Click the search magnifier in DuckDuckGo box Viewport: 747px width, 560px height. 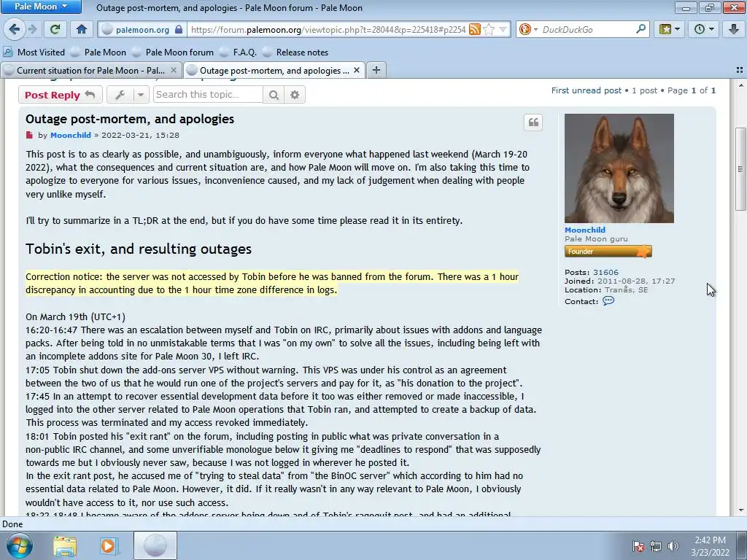[x=640, y=29]
